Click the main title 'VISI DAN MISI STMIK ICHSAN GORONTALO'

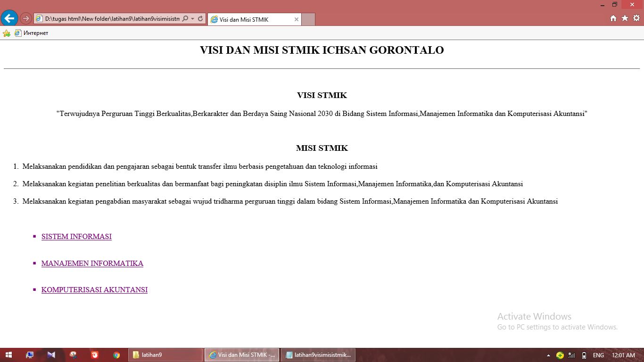[322, 50]
